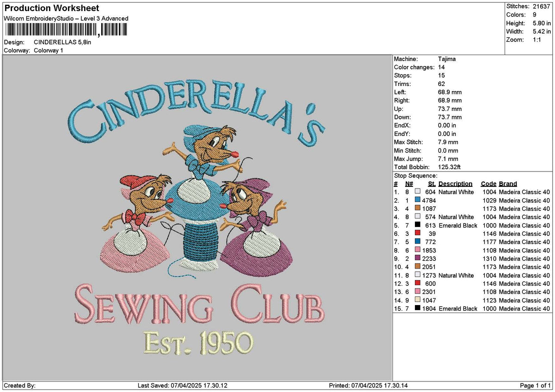Choose the dark blue swatch beside 772

418,241
